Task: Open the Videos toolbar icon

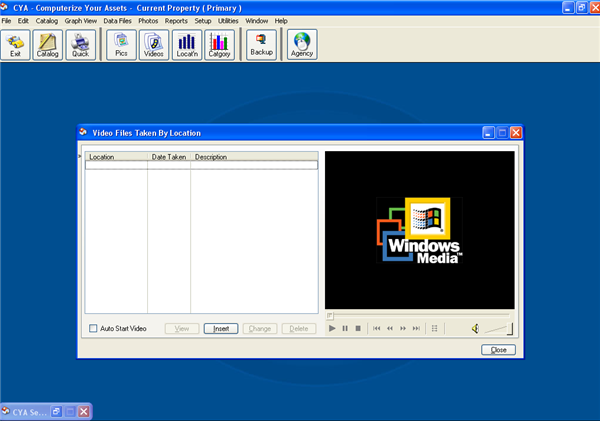Action: click(x=153, y=45)
